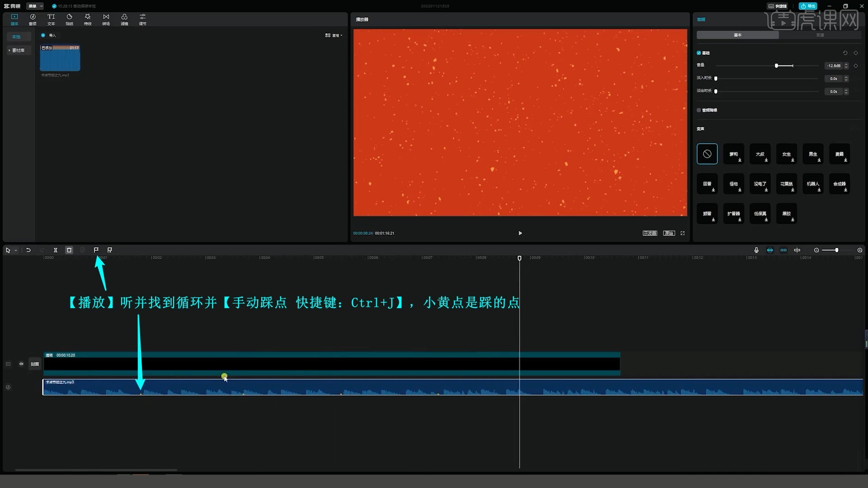Play the preview in the player
868x488 pixels.
[520, 233]
